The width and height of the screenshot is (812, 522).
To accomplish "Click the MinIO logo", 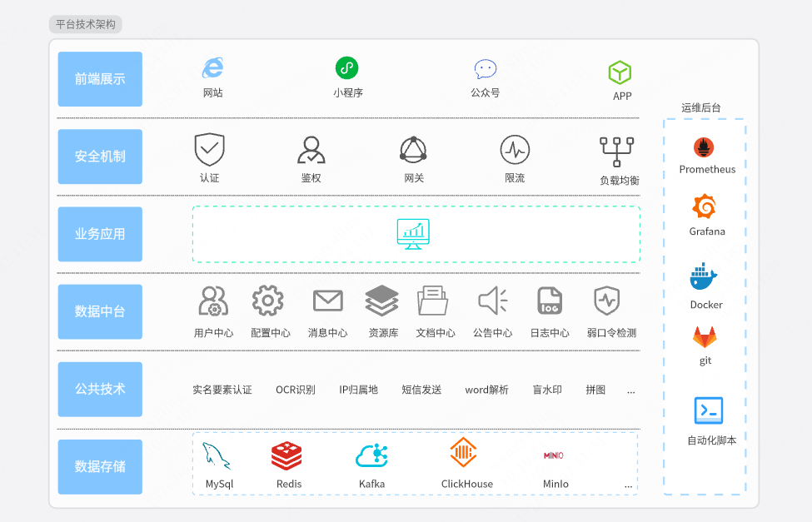I will click(554, 455).
